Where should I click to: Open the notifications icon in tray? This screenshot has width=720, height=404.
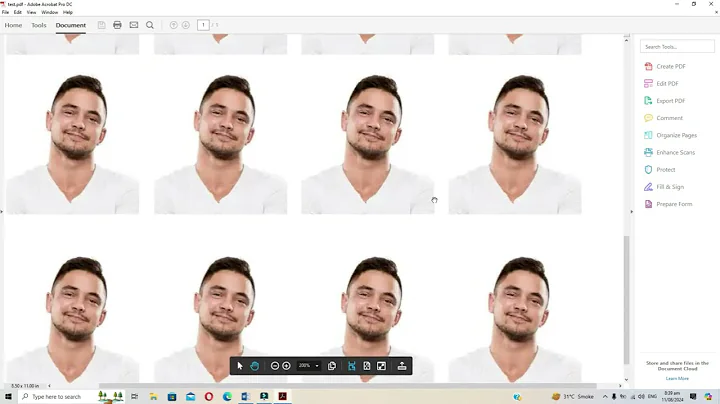(x=693, y=396)
